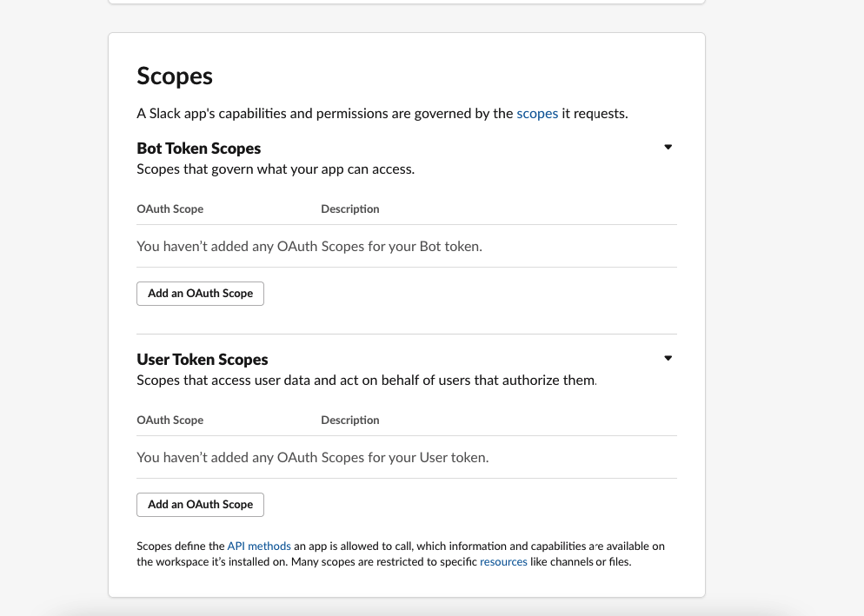Click the OAuth Scope column header for User token
Screen dimensions: 864x616
169,420
